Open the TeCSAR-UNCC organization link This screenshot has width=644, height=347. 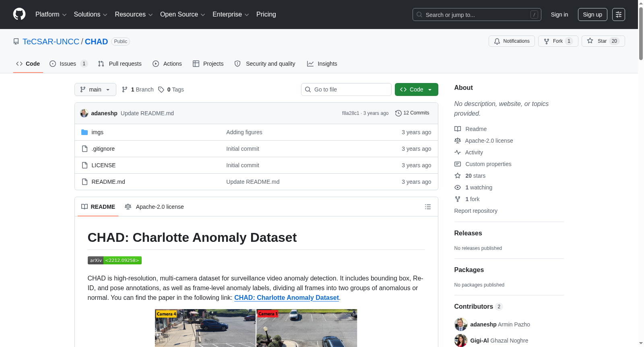(51, 42)
